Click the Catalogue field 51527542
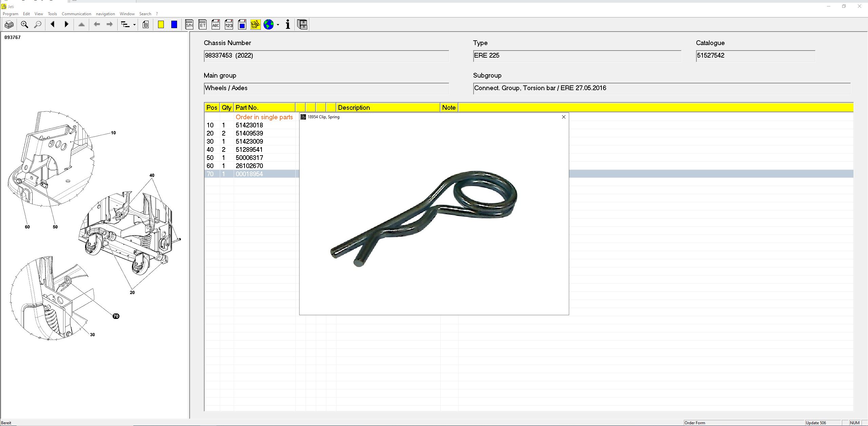This screenshot has height=426, width=868. [755, 56]
